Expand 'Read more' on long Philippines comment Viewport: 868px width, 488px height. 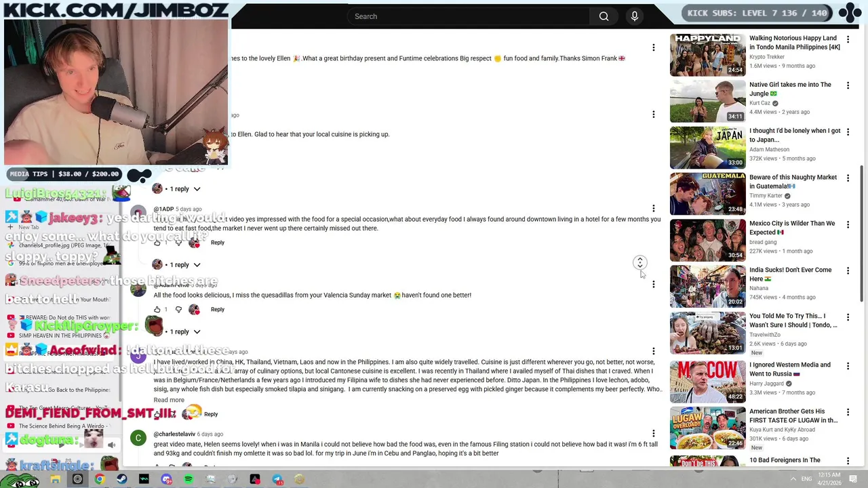169,400
